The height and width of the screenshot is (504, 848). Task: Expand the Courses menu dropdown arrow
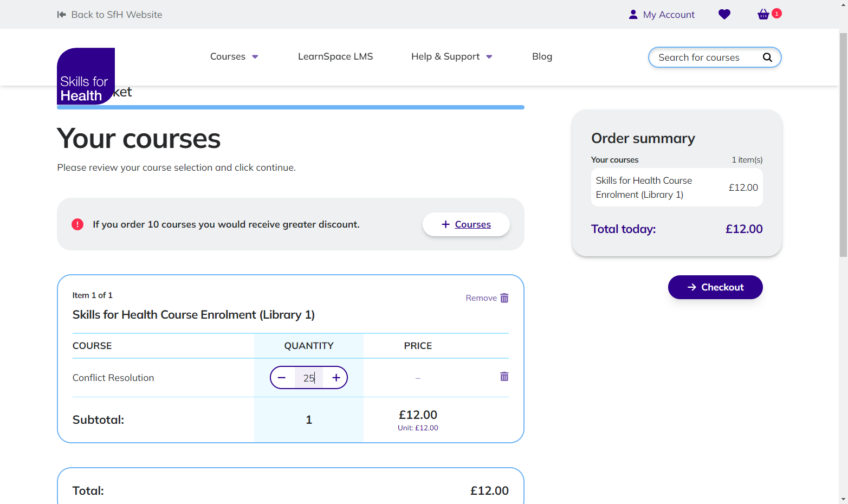tap(255, 57)
